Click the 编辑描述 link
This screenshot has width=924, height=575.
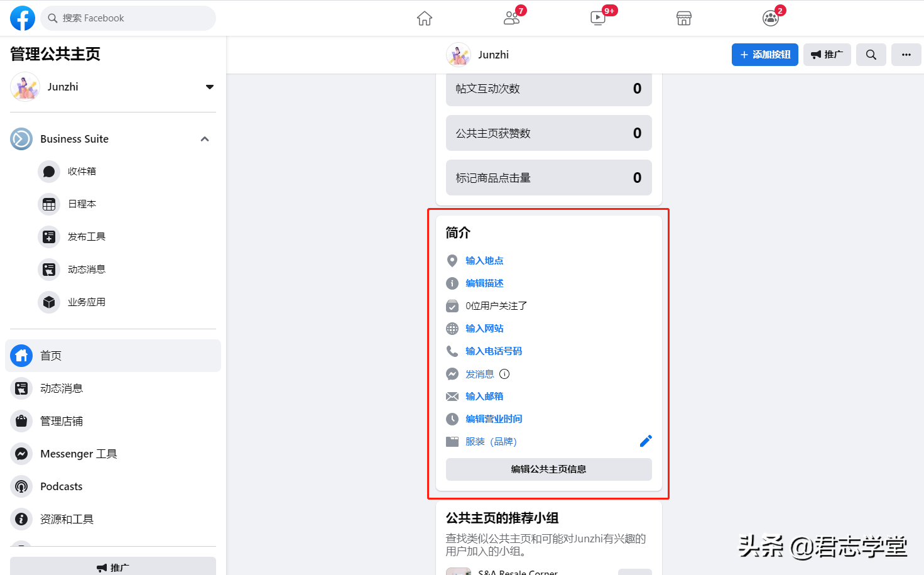coord(484,283)
